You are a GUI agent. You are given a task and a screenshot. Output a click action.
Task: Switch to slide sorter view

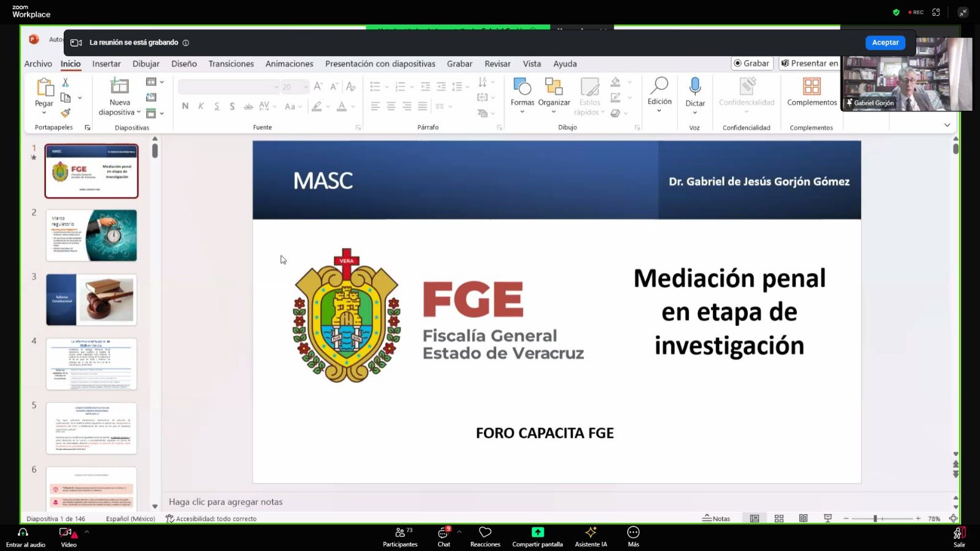coord(779,519)
